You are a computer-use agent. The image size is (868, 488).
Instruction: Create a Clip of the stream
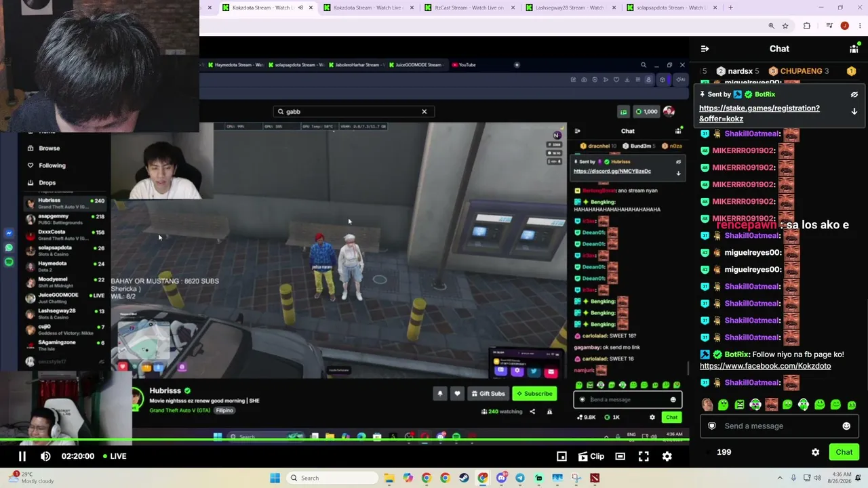(x=591, y=456)
